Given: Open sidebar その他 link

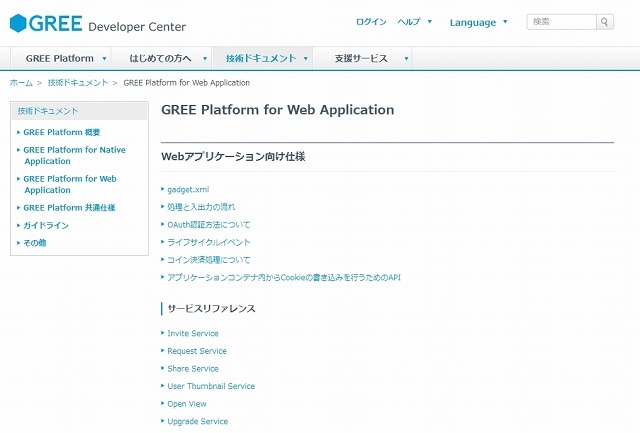Looking at the screenshot, I should 35,243.
